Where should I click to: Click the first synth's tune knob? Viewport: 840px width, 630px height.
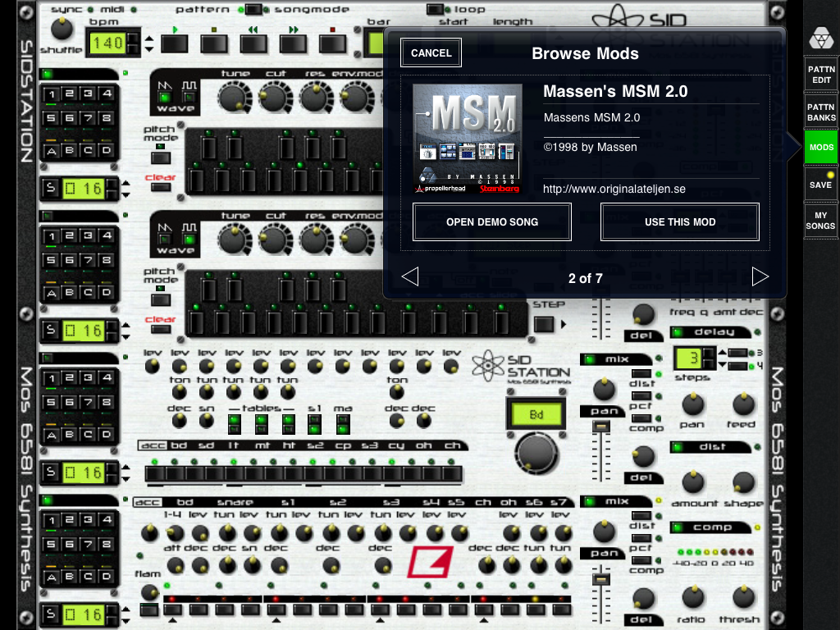tap(234, 98)
